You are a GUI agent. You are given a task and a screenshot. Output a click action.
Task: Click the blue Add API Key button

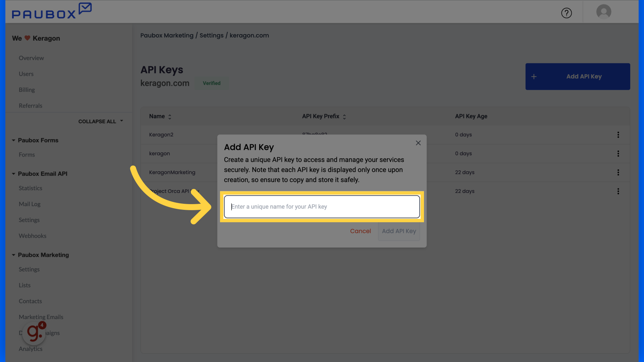click(578, 76)
